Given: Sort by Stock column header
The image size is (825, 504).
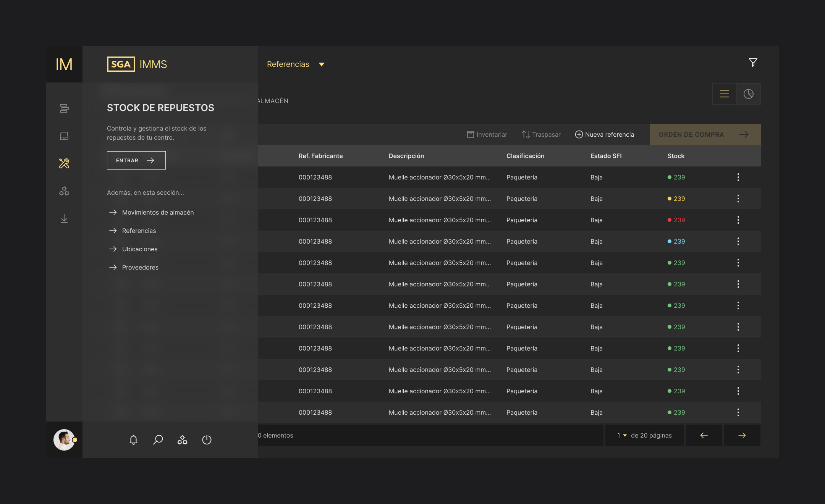Looking at the screenshot, I should coord(676,156).
